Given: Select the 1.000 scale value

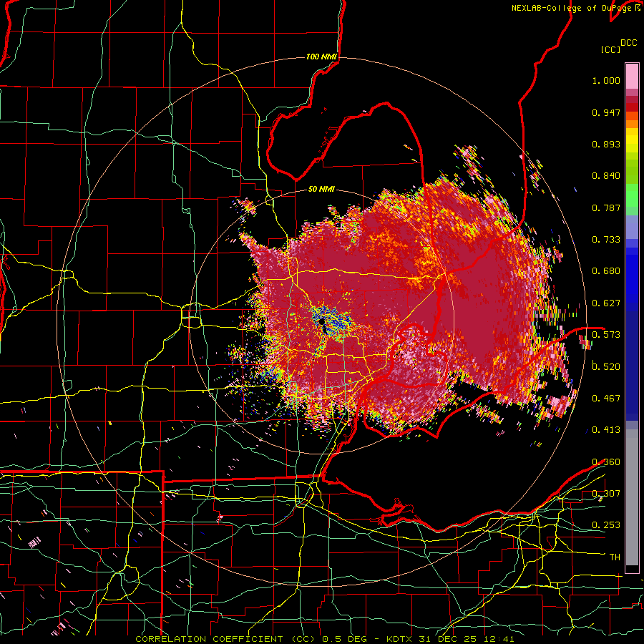Looking at the screenshot, I should pyautogui.click(x=606, y=81).
